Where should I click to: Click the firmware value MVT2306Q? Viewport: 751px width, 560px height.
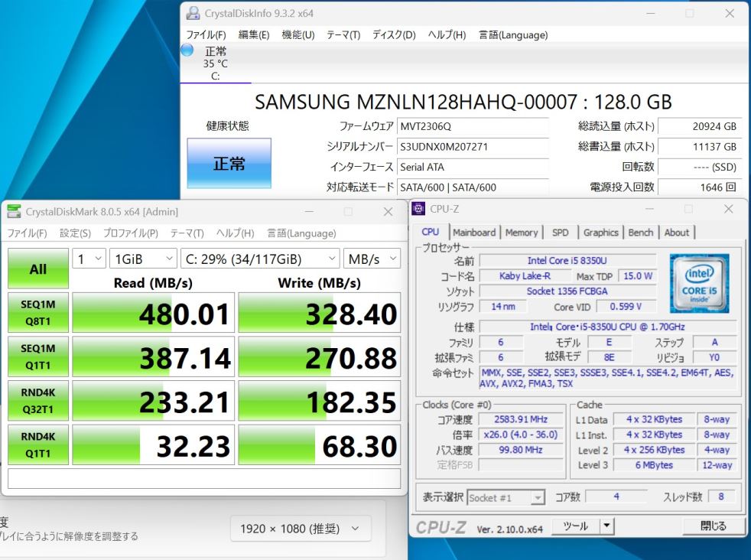[x=473, y=126]
